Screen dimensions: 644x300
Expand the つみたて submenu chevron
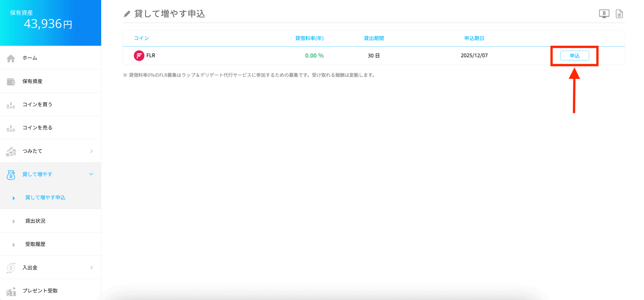tap(92, 151)
